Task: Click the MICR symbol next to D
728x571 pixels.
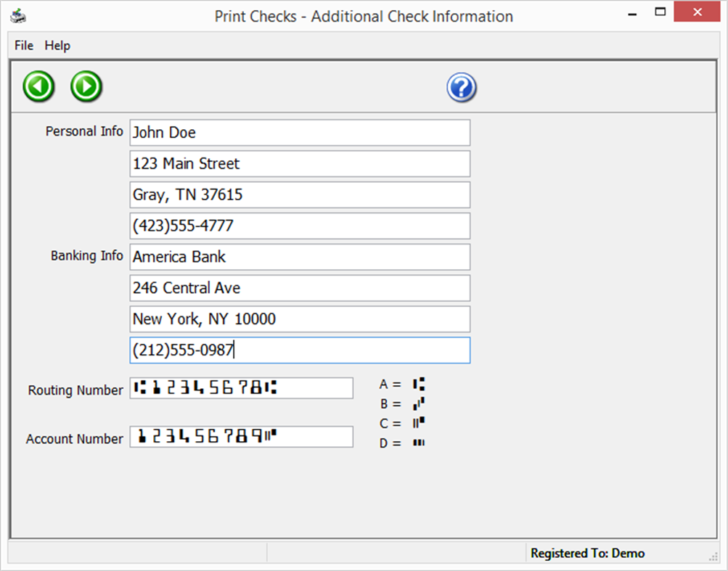Action: coord(419,443)
